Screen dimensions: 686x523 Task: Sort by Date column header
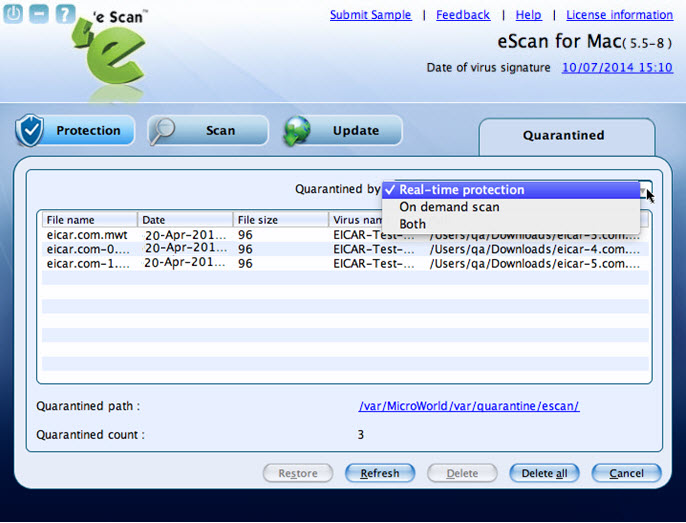click(186, 220)
